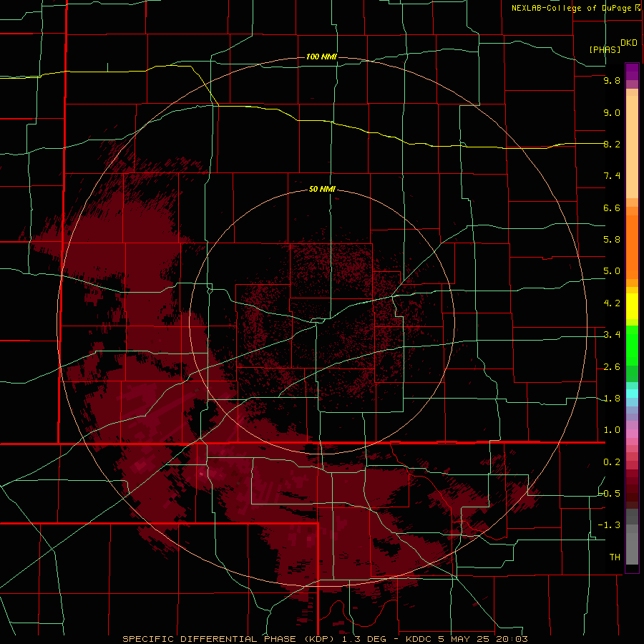Click the 9.8 value on the color scale
Image resolution: width=644 pixels, height=644 pixels.
point(612,80)
